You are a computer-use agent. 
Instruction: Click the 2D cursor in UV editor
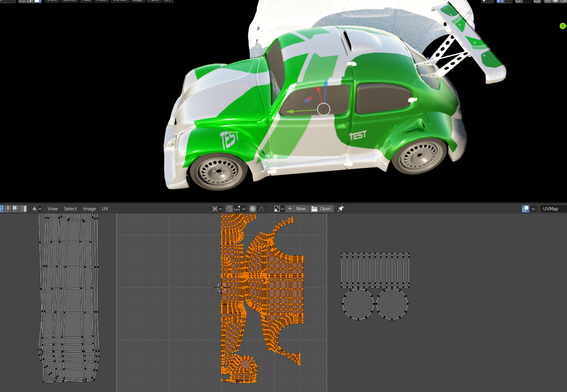[222, 288]
